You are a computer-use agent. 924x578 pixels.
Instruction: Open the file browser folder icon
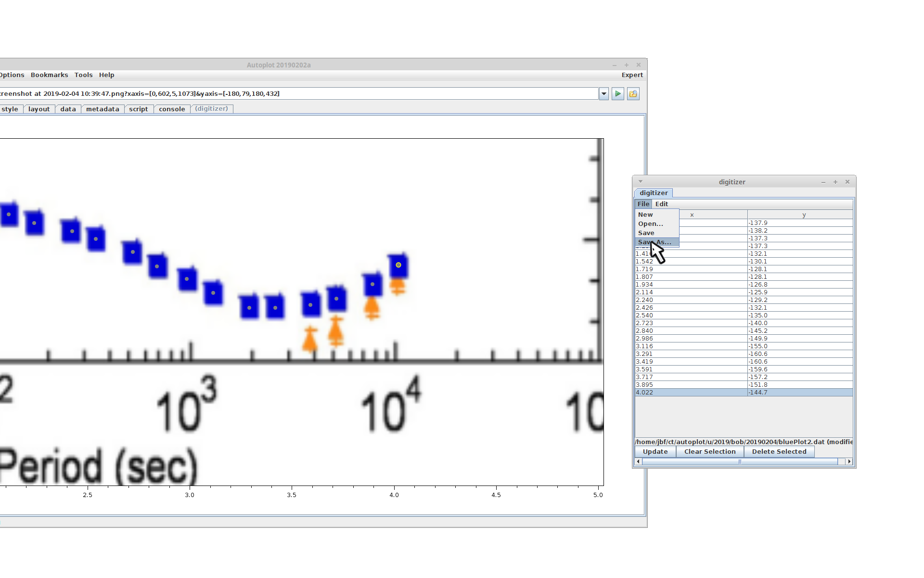pyautogui.click(x=633, y=94)
